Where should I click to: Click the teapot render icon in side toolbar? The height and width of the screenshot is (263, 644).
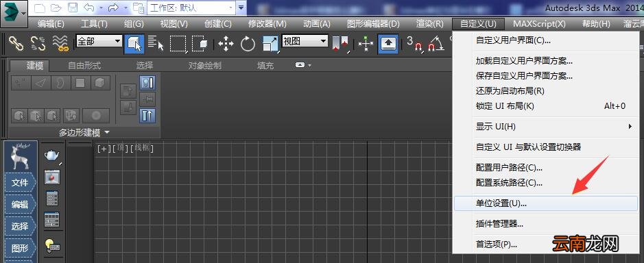(52, 156)
